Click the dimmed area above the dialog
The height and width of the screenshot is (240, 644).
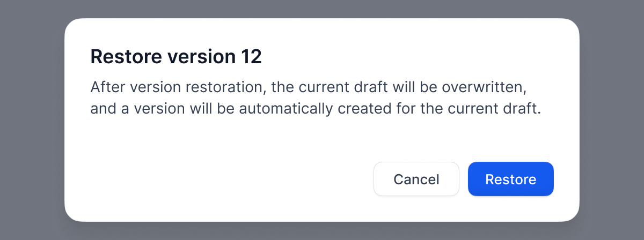(x=322, y=9)
